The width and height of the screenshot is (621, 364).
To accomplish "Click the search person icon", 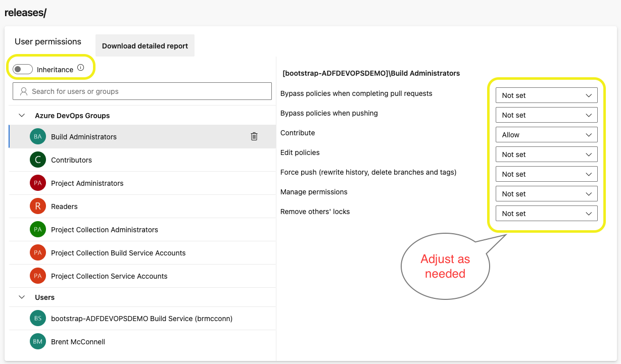I will [x=23, y=91].
